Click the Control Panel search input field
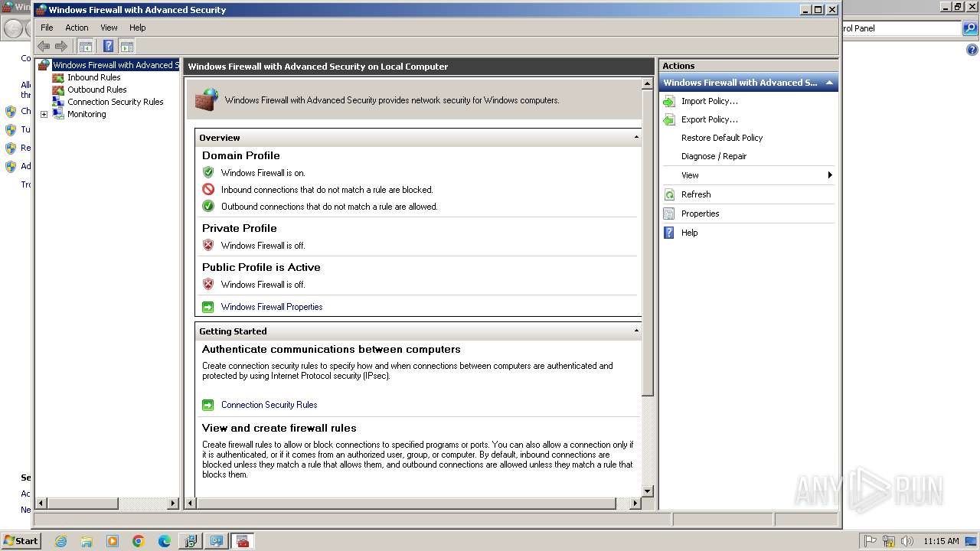Image resolution: width=980 pixels, height=551 pixels. [900, 28]
